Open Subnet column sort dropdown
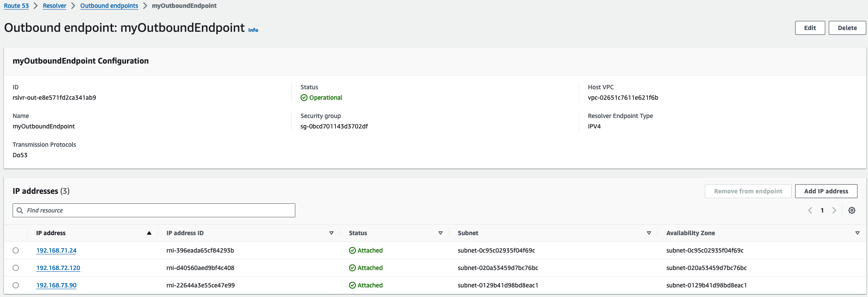The height and width of the screenshot is (297, 868). 649,233
